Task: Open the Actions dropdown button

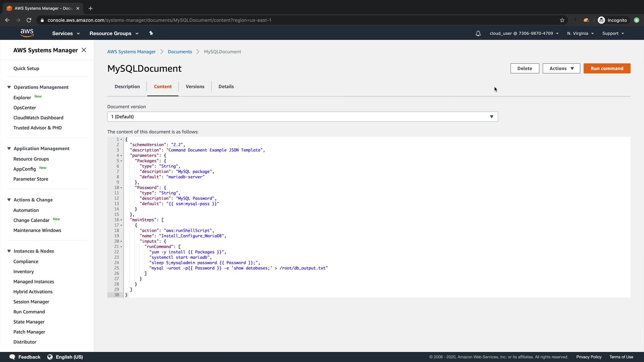Action: coord(561,68)
